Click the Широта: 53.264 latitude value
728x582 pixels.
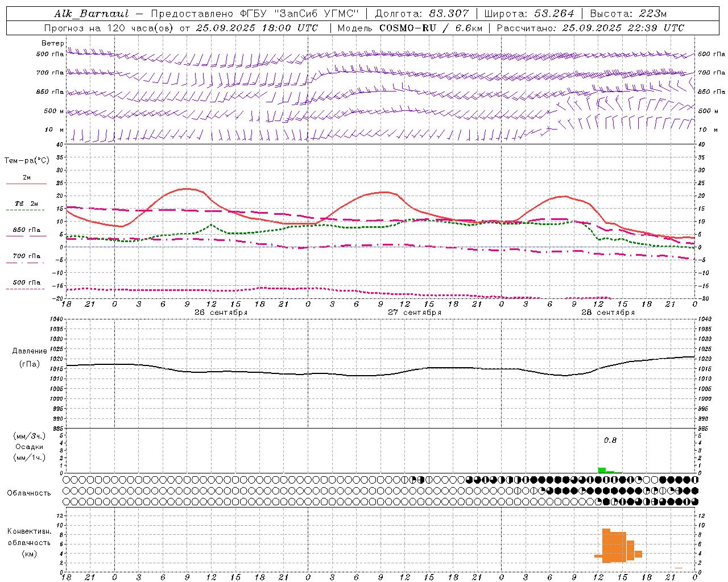tap(529, 14)
